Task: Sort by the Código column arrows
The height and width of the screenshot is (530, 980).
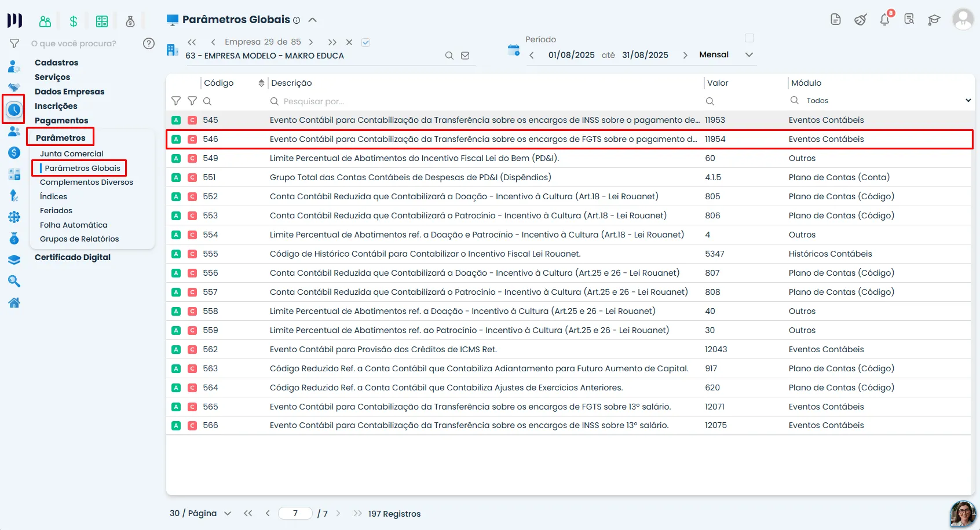Action: [261, 83]
